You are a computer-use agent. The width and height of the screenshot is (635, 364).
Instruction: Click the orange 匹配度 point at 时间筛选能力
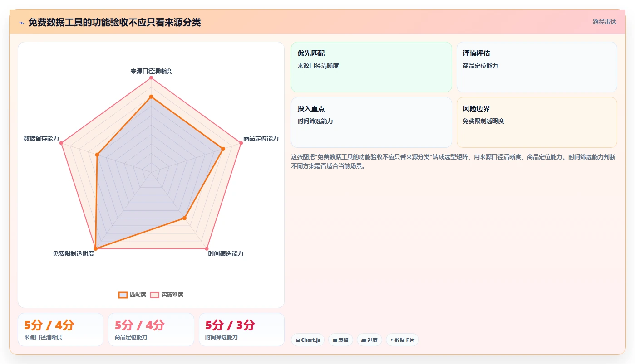185,218
